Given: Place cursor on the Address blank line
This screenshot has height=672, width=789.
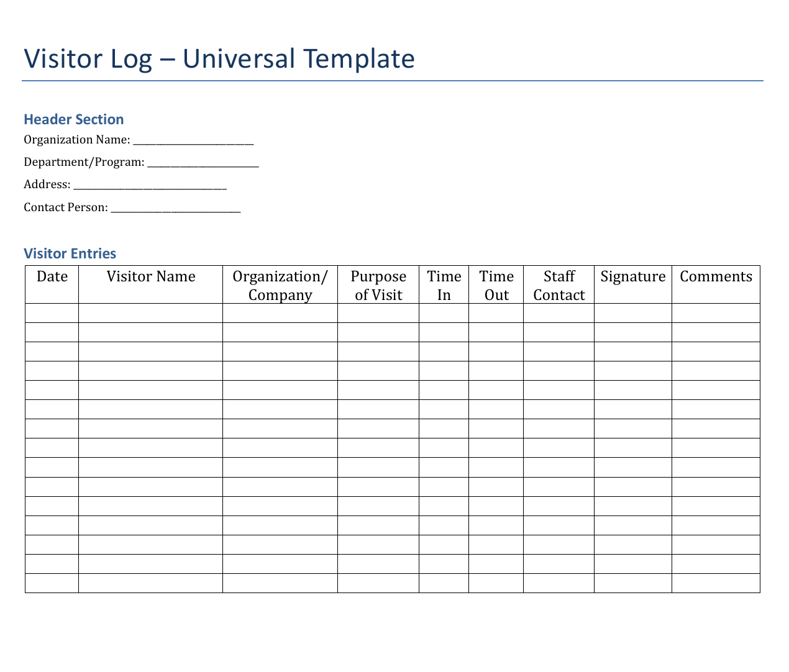Looking at the screenshot, I should click(x=150, y=185).
